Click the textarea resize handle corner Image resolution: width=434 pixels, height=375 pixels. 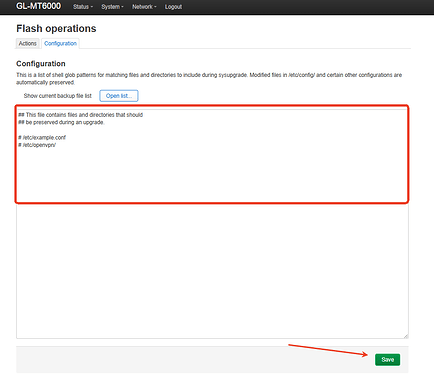[x=406, y=336]
